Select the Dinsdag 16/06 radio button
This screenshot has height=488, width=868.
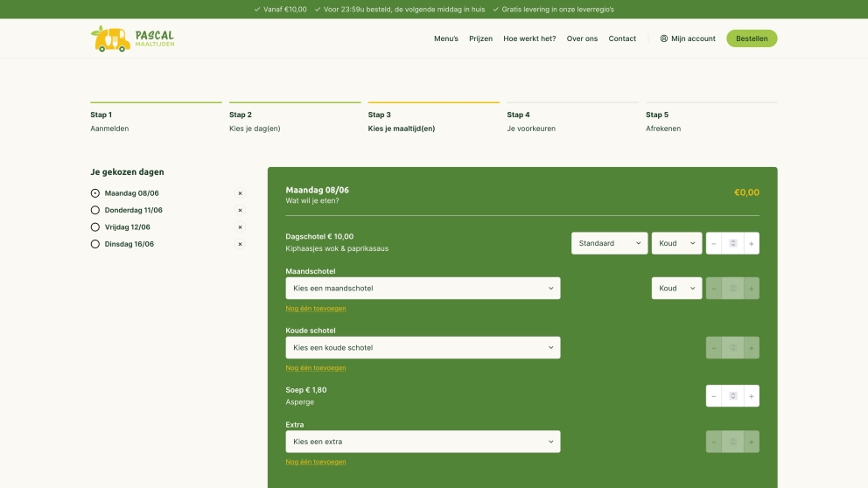click(95, 244)
